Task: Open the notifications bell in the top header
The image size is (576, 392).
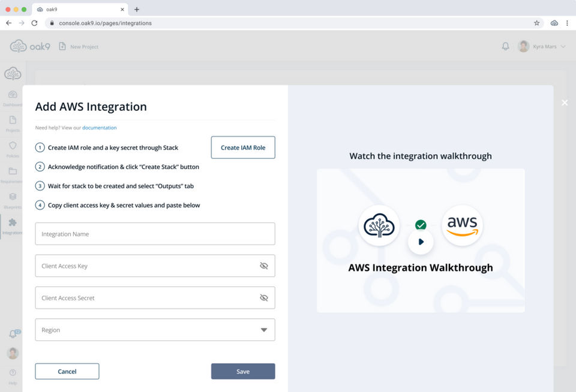Action: click(x=505, y=46)
